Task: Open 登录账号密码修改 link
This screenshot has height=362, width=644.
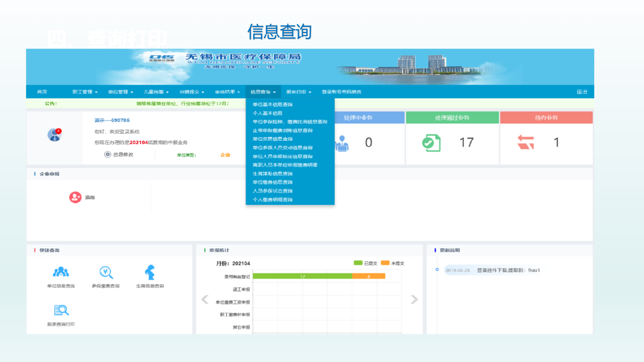Action: click(341, 92)
